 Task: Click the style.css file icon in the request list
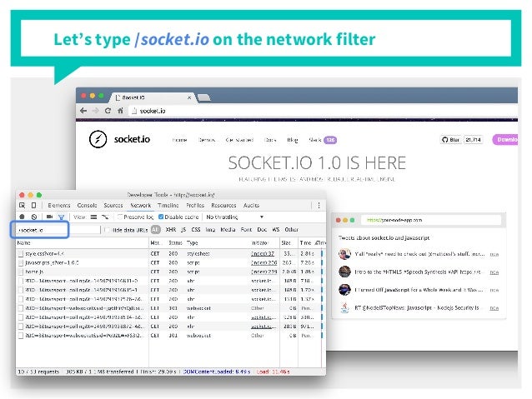21,253
